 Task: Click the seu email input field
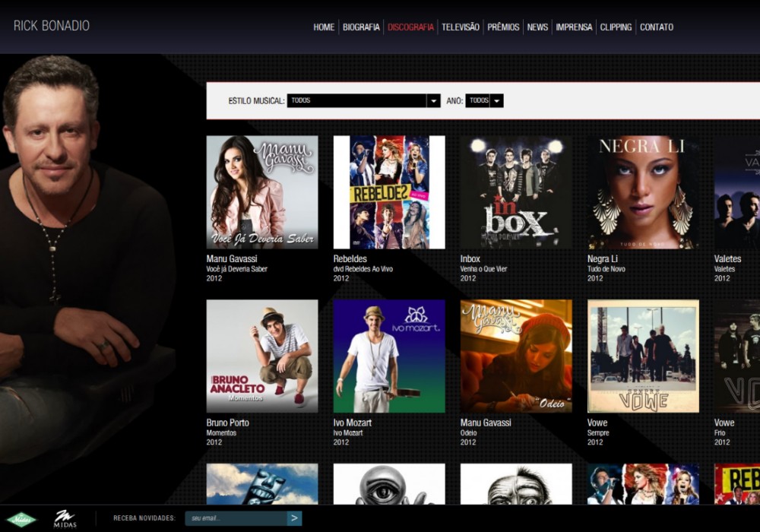[236, 518]
